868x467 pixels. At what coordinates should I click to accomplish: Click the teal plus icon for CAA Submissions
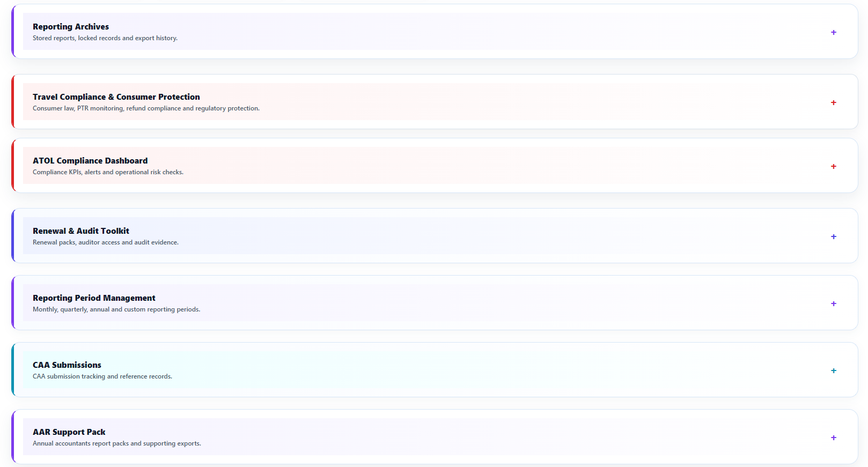pyautogui.click(x=833, y=370)
